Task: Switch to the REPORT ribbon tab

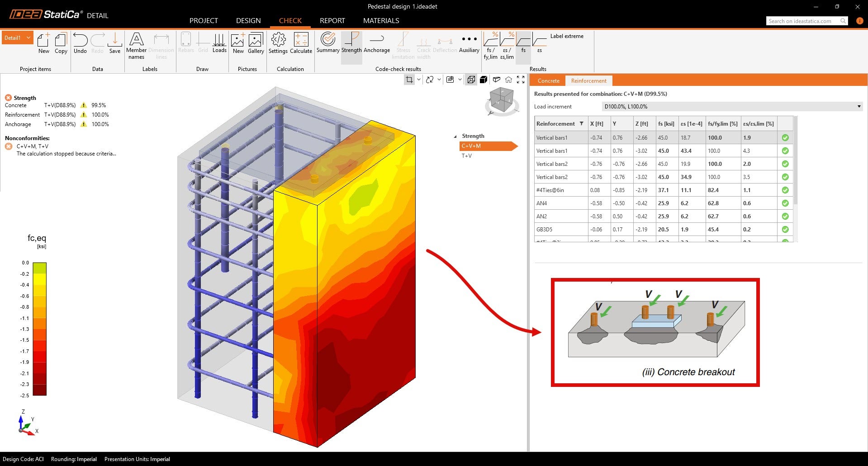Action: tap(332, 21)
